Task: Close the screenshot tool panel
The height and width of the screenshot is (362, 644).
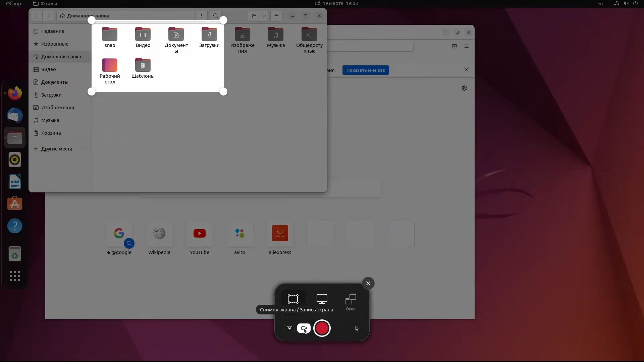Action: click(x=368, y=283)
